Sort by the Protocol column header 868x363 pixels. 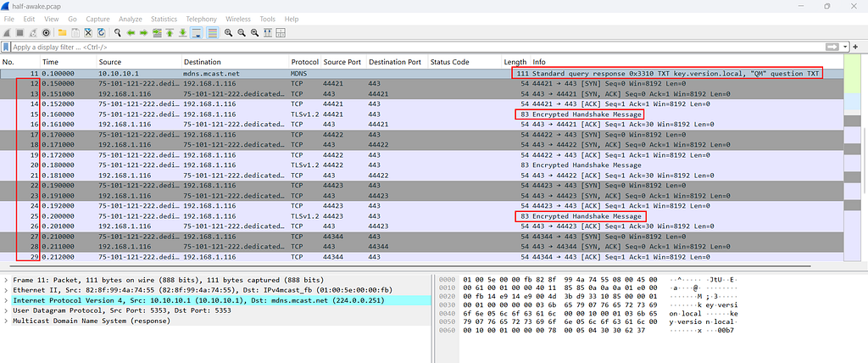(x=305, y=62)
